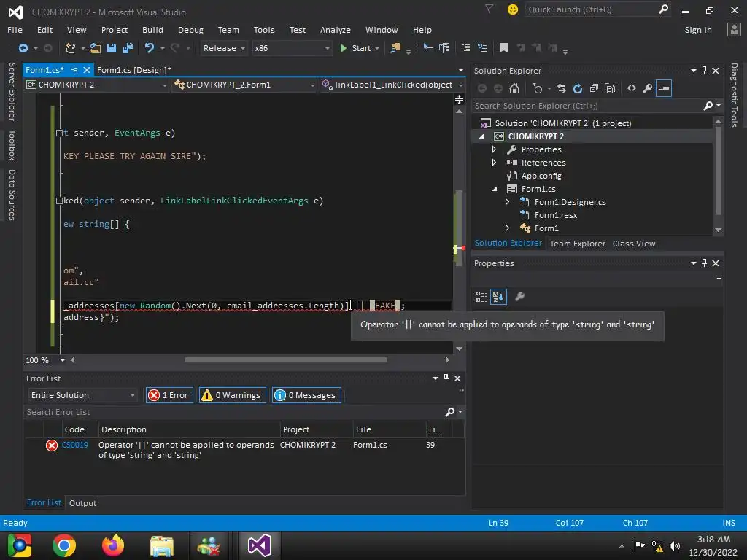The width and height of the screenshot is (747, 560).
Task: Click the Sign in link
Action: tap(698, 29)
